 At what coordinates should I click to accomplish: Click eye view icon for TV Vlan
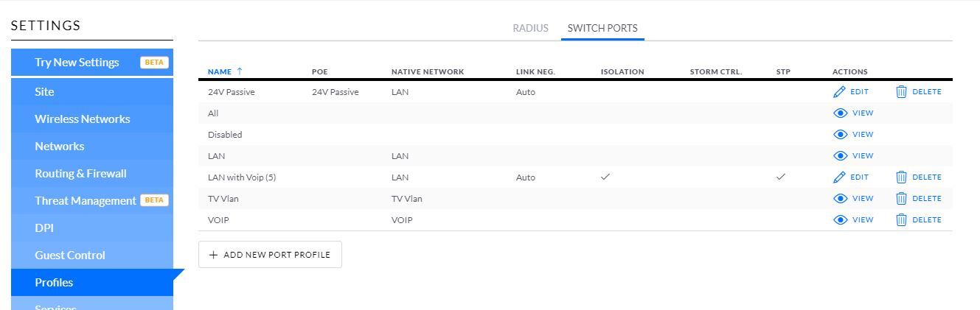[840, 199]
